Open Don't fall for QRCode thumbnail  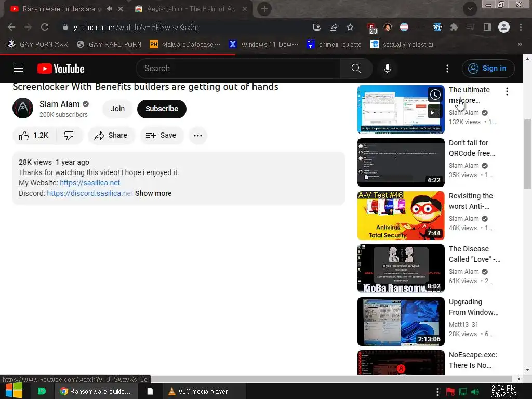tap(401, 163)
